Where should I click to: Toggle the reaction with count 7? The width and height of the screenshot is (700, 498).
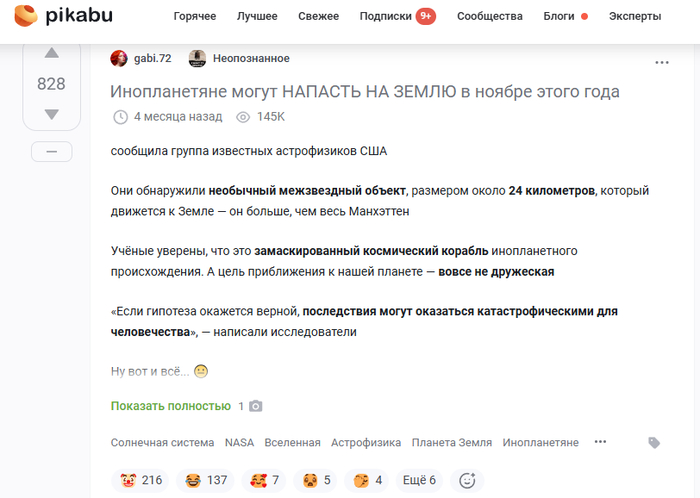point(265,480)
